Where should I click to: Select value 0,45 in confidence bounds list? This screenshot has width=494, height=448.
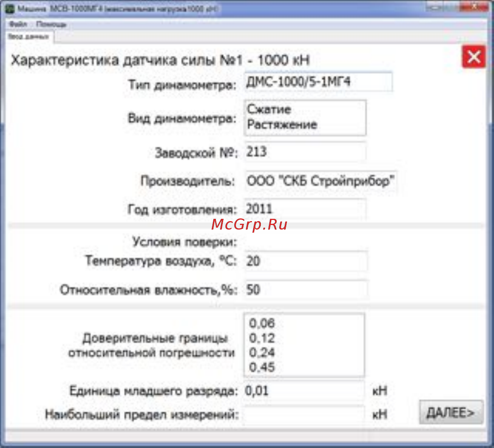point(262,367)
